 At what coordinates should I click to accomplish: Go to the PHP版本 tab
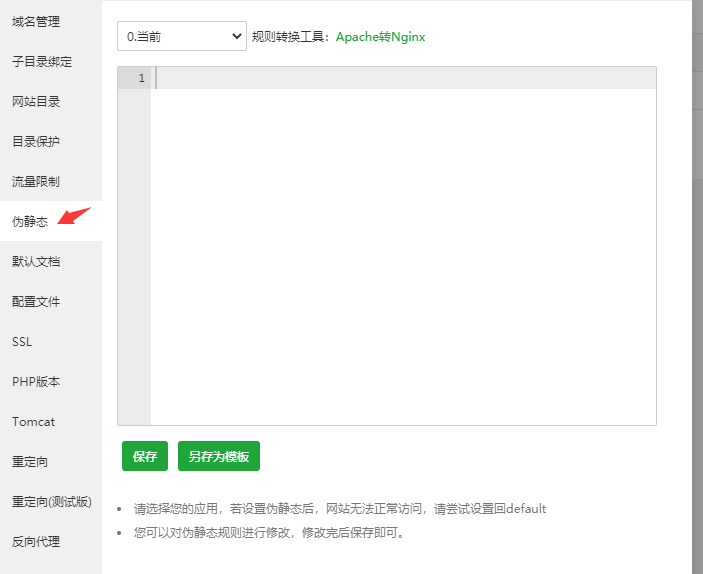click(x=51, y=381)
